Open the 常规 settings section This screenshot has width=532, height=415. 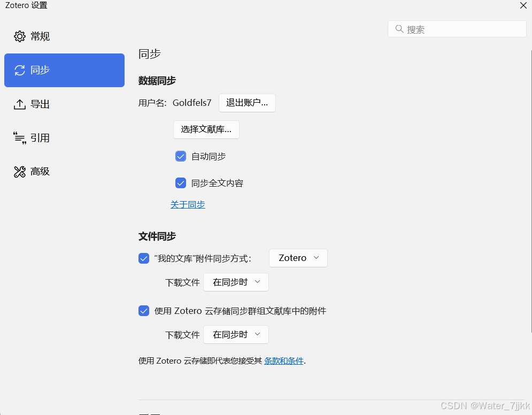(65, 36)
